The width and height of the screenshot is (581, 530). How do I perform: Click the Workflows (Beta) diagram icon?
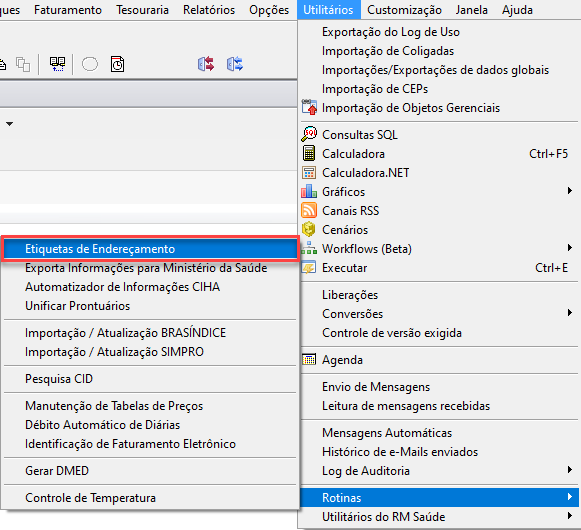[x=309, y=248]
